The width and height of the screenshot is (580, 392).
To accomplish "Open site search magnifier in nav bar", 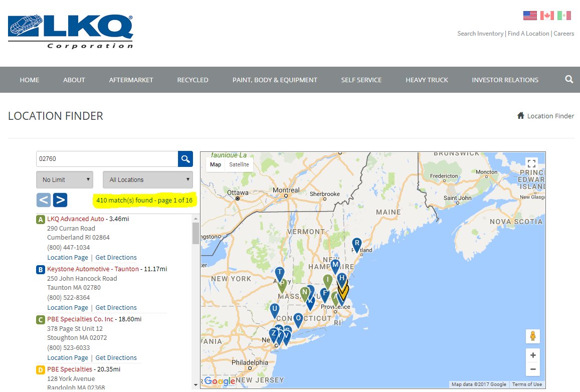I will tap(569, 79).
